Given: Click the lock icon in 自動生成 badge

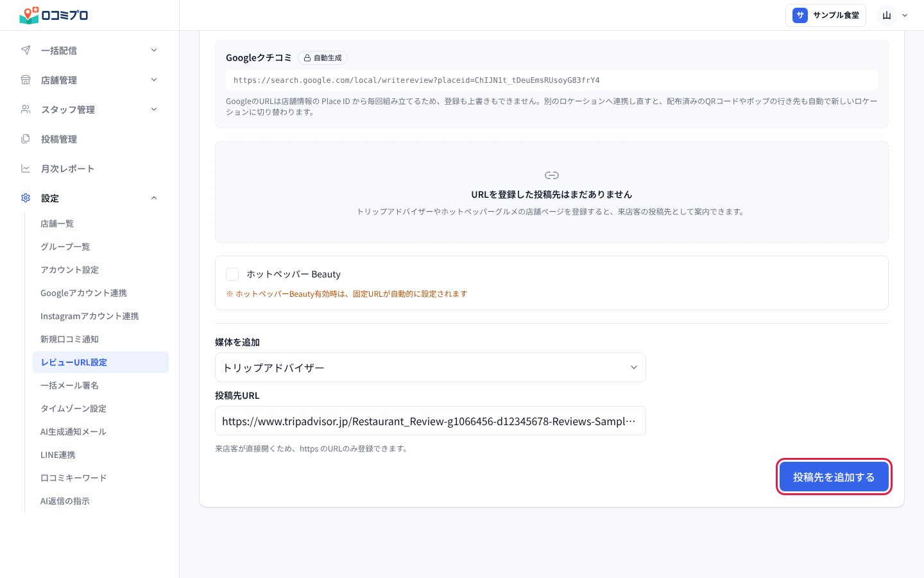Looking at the screenshot, I should click(307, 58).
